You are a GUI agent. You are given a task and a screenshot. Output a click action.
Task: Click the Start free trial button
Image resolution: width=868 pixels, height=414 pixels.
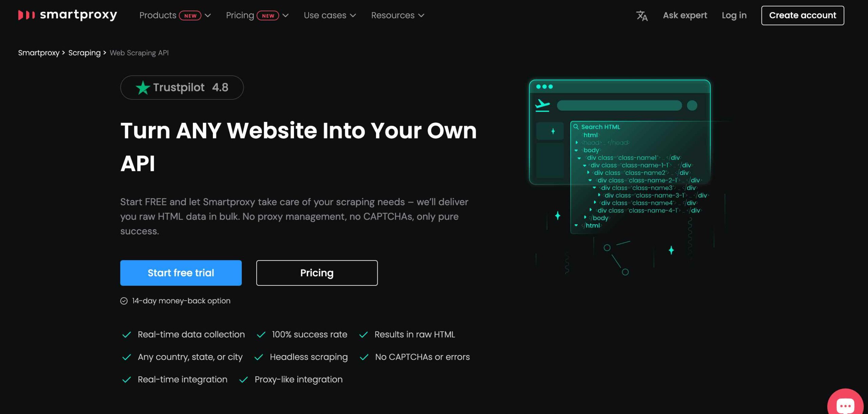click(181, 273)
